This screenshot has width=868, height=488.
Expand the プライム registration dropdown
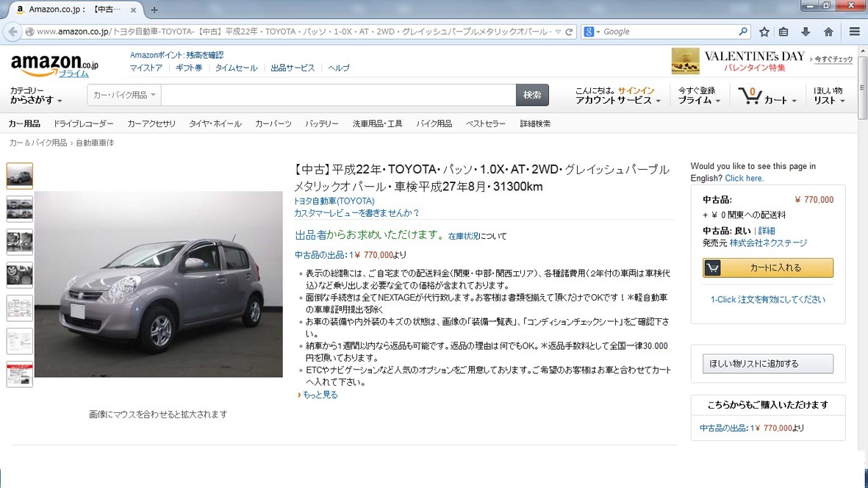[699, 95]
